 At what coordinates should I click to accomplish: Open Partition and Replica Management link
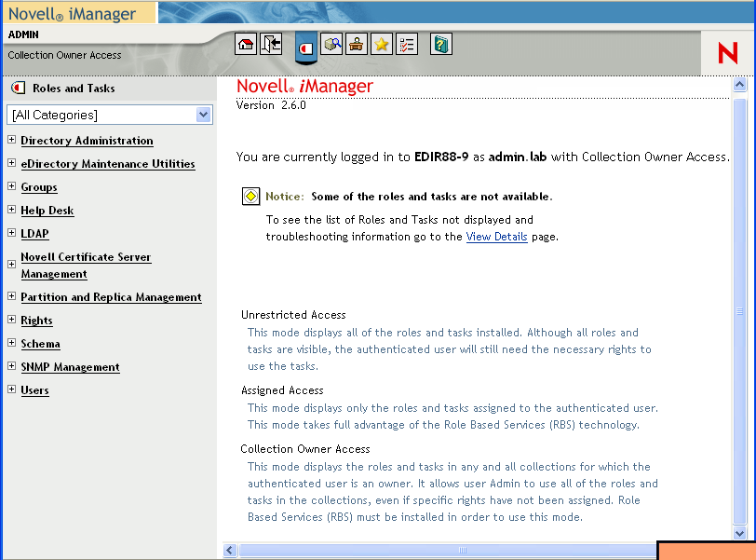click(x=111, y=297)
